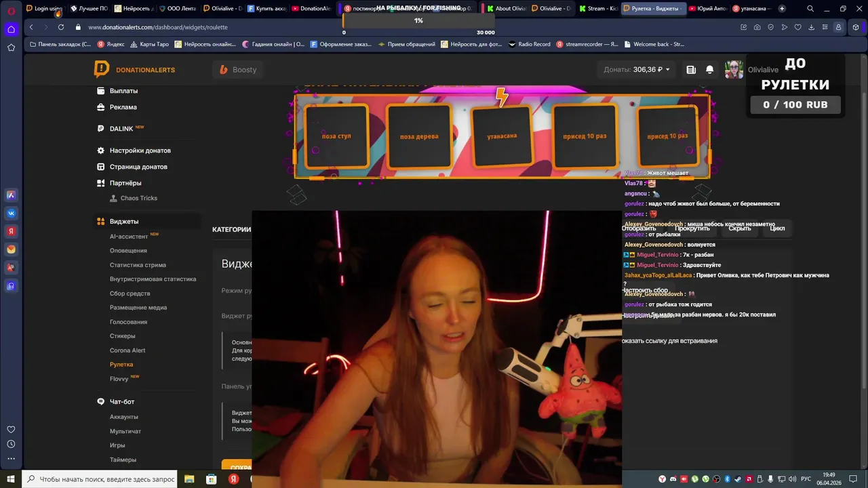Switch to the Купить аккаунт tab

coord(267,9)
